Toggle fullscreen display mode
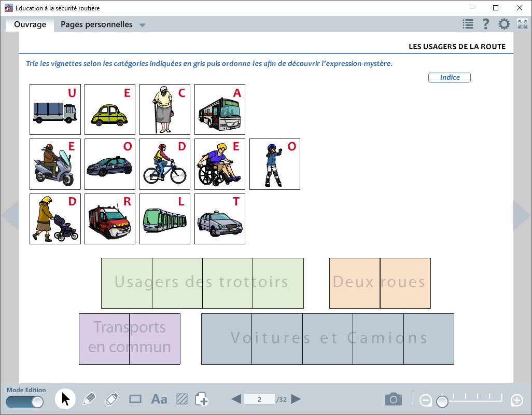 (522, 24)
